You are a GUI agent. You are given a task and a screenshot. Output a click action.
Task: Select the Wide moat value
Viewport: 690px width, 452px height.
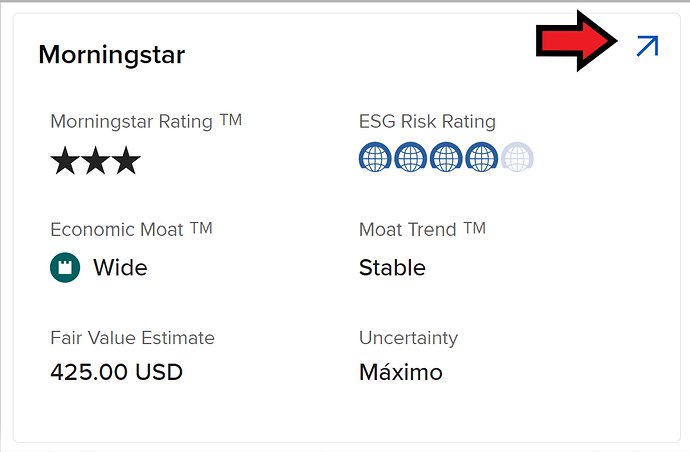click(120, 267)
